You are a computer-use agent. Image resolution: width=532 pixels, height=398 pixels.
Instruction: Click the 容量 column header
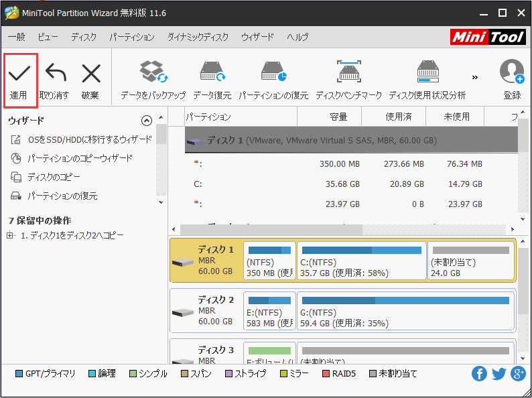338,117
